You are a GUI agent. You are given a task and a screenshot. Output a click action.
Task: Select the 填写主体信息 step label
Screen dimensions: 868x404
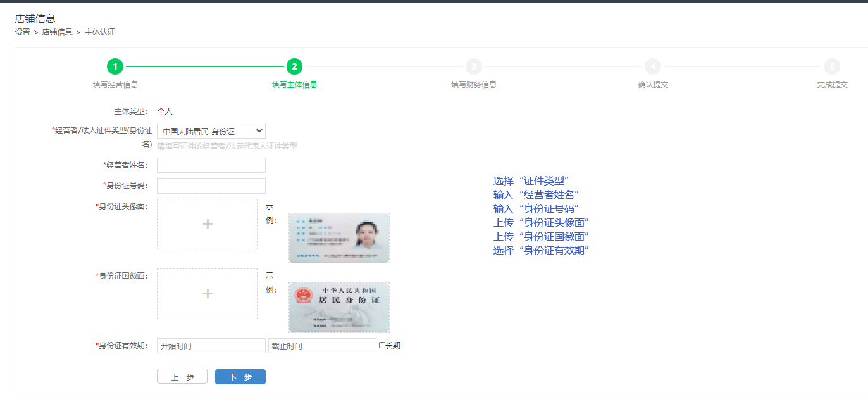(x=294, y=85)
